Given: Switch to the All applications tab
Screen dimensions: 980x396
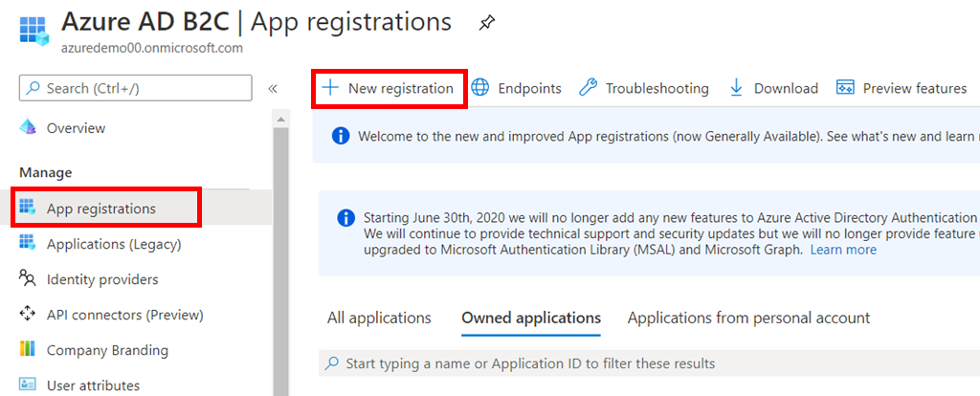Looking at the screenshot, I should point(379,318).
